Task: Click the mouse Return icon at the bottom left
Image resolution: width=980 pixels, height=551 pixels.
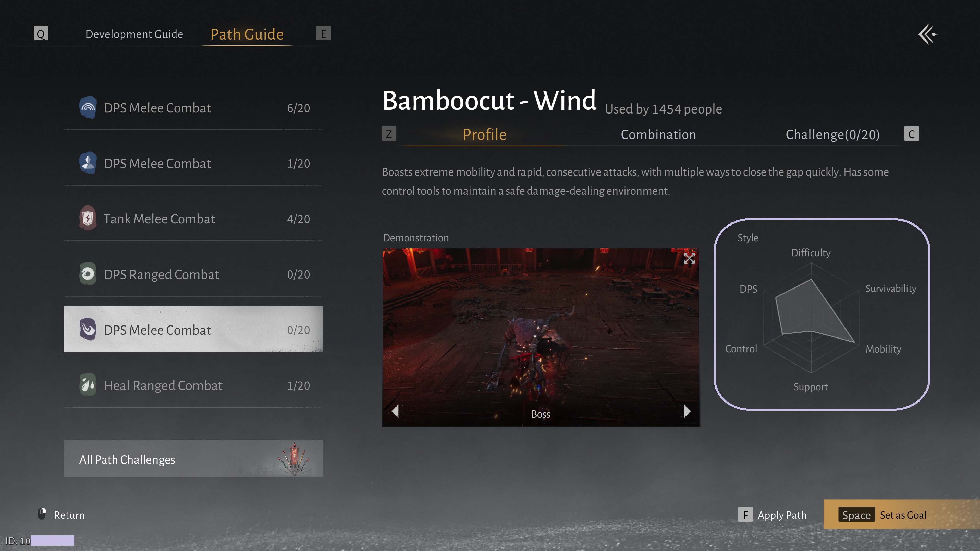Action: 42,514
